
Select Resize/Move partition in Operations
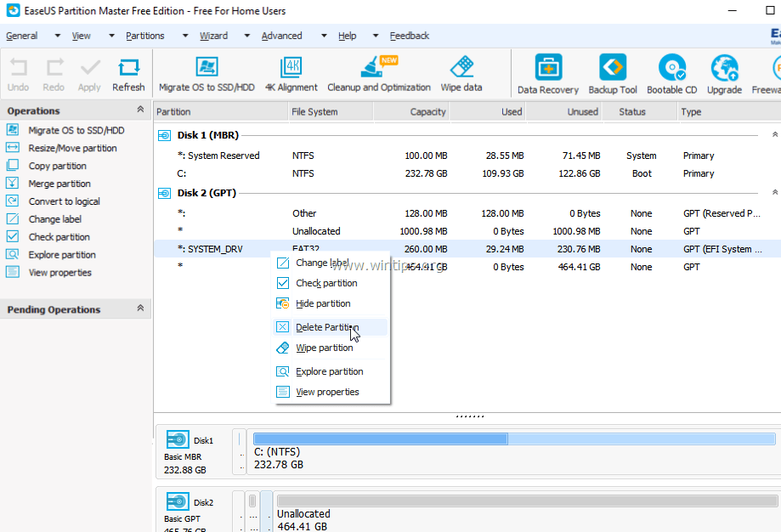point(72,148)
